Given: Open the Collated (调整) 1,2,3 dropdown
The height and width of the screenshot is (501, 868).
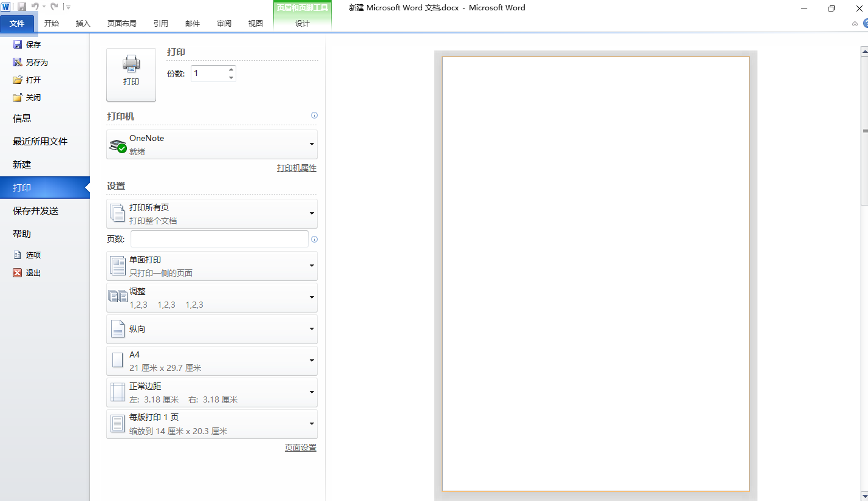Looking at the screenshot, I should pos(212,297).
